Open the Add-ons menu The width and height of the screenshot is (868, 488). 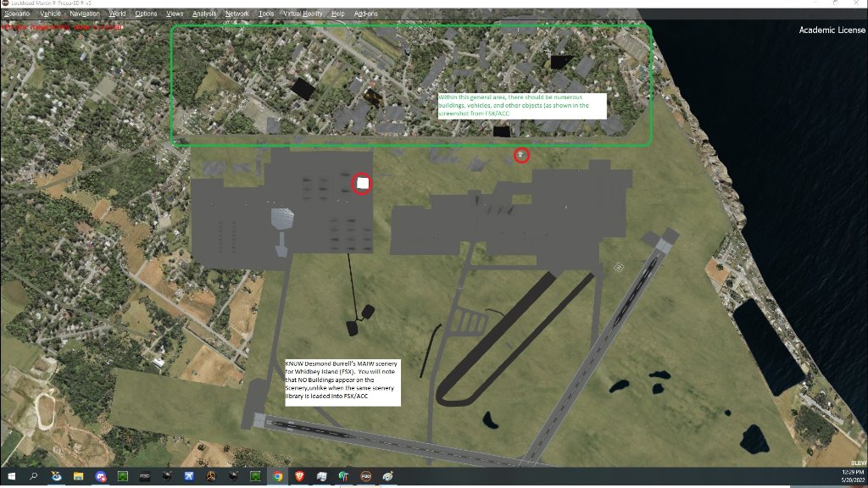(x=365, y=14)
